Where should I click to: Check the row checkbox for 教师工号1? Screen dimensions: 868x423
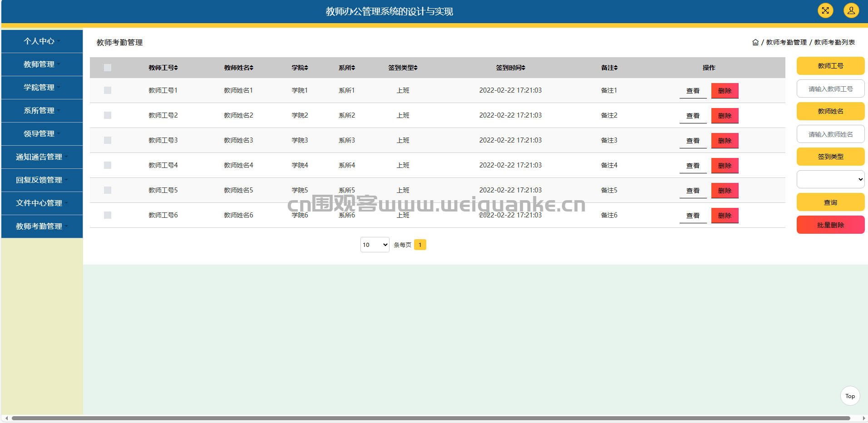pos(108,90)
